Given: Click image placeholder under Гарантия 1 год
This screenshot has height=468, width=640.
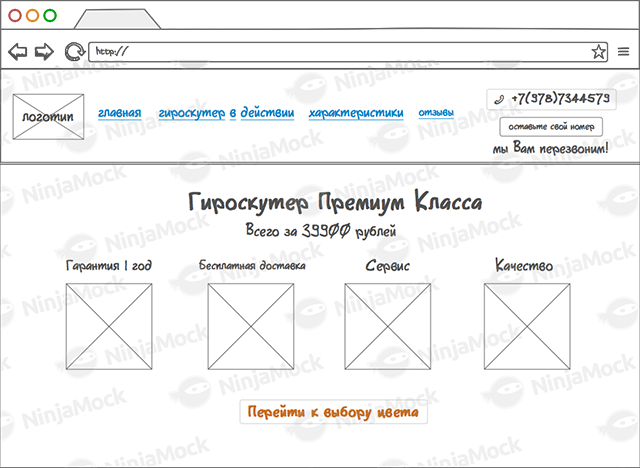Looking at the screenshot, I should [x=109, y=326].
